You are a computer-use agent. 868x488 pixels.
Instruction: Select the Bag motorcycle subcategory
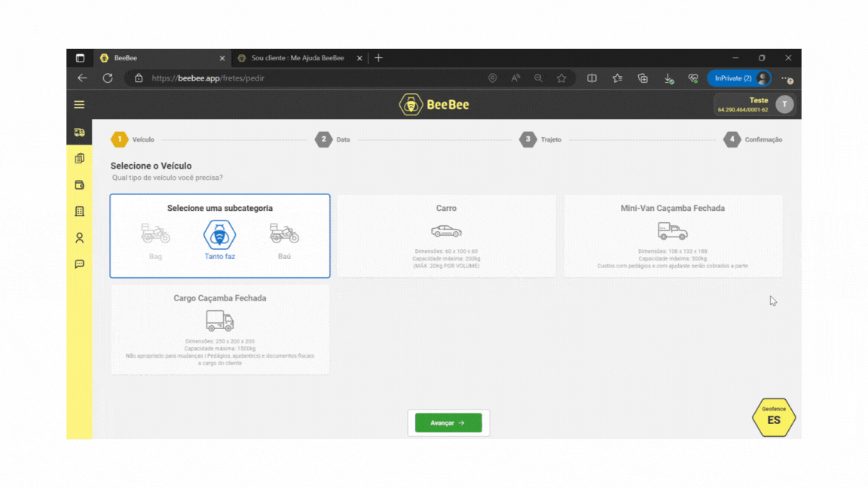tap(155, 241)
